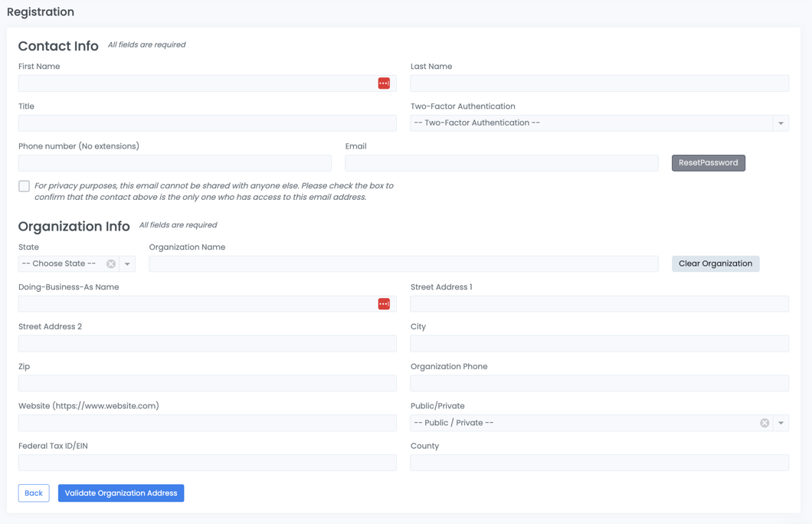The height and width of the screenshot is (524, 812).
Task: Click Validate Organization Address button
Action: pyautogui.click(x=121, y=493)
